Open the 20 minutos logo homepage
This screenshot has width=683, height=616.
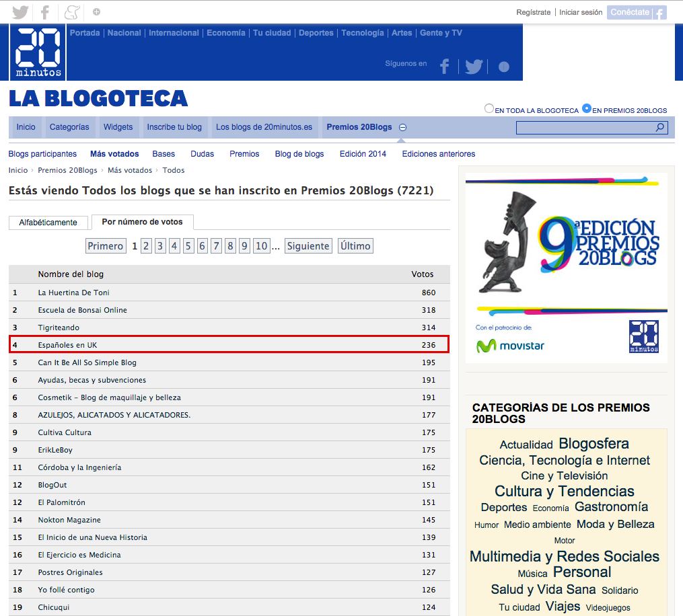point(38,53)
